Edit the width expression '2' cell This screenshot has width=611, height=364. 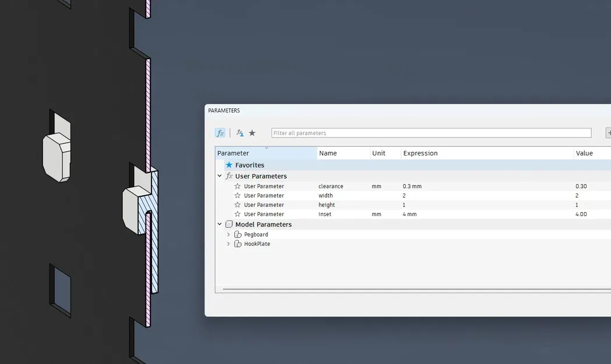pos(404,196)
